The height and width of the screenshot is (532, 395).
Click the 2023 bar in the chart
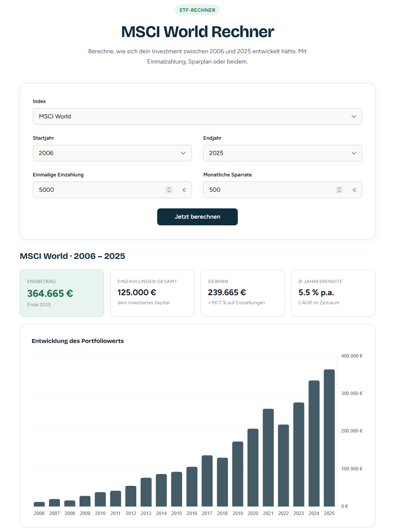(299, 455)
